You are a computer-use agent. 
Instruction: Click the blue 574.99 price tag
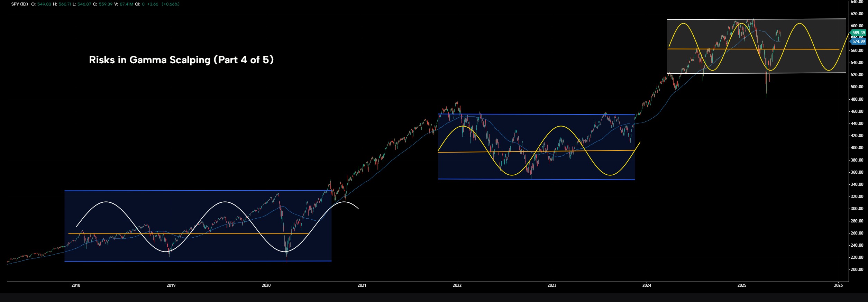858,42
